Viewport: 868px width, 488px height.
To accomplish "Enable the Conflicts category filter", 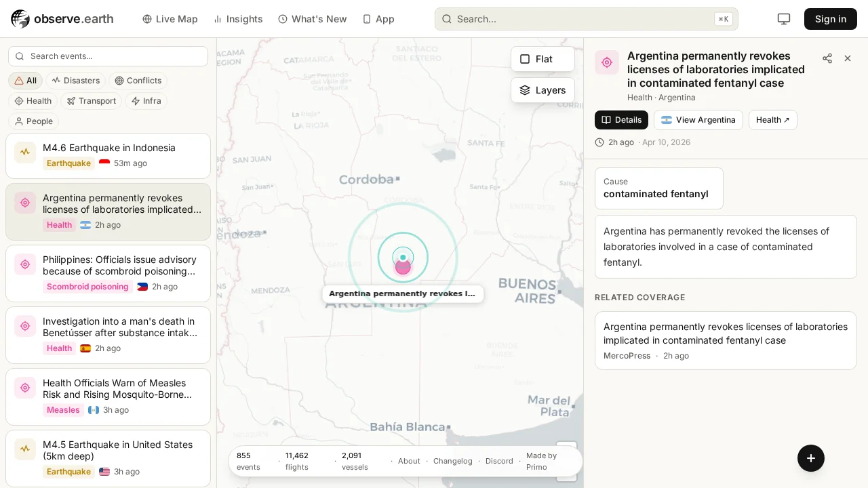I will coord(138,81).
